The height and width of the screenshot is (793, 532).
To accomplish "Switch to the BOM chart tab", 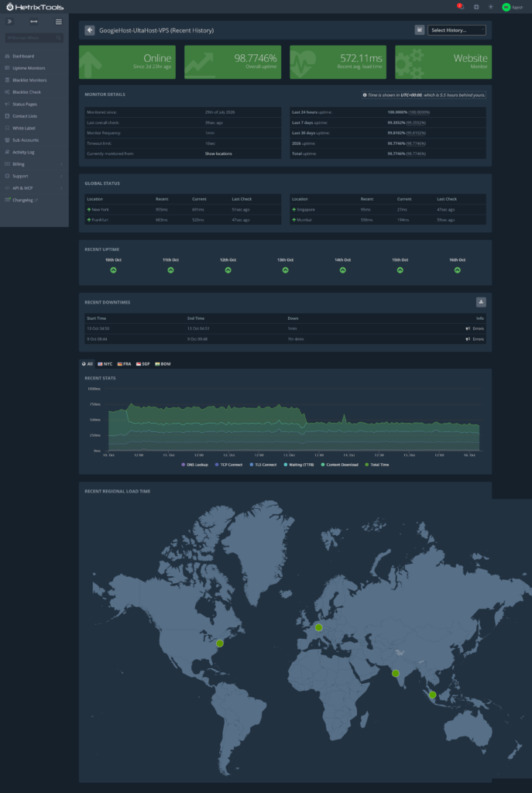I will pyautogui.click(x=163, y=364).
